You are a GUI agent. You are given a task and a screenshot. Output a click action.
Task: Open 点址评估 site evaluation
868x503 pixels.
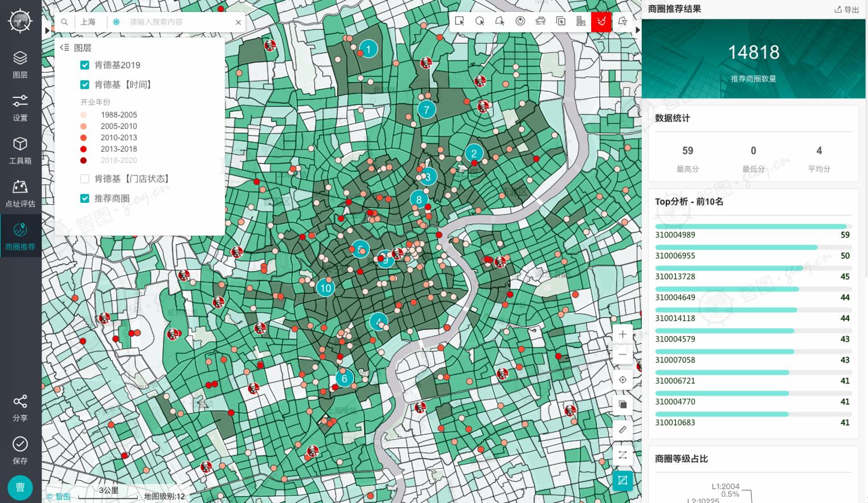point(20,193)
